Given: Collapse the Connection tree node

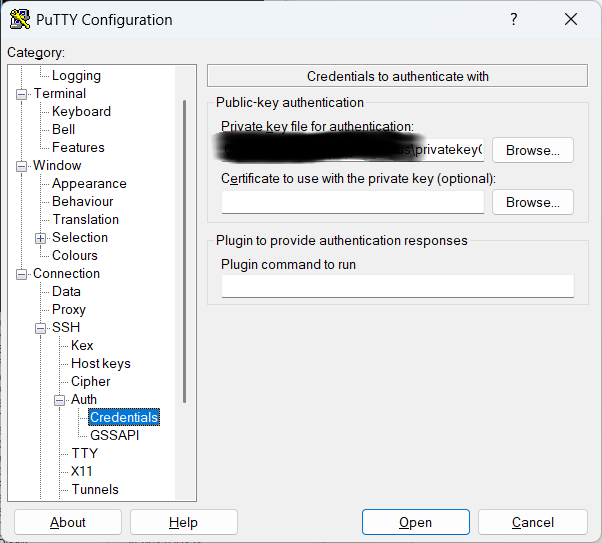Looking at the screenshot, I should [22, 274].
